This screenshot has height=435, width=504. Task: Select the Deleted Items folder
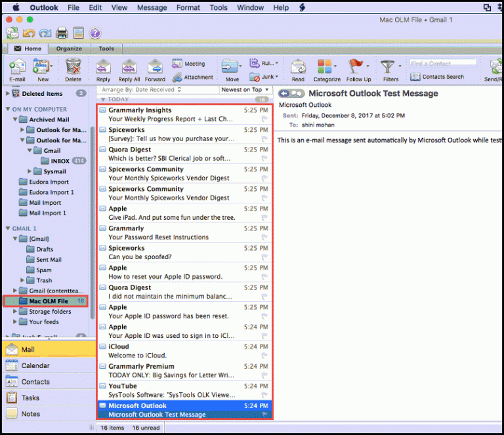coord(42,93)
